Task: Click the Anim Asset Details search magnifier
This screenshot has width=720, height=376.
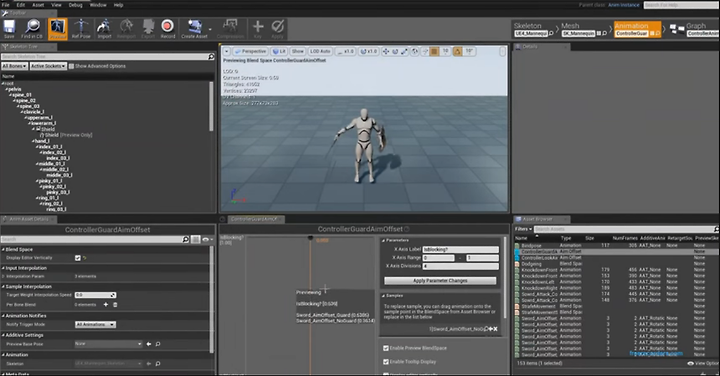Action: [186, 239]
